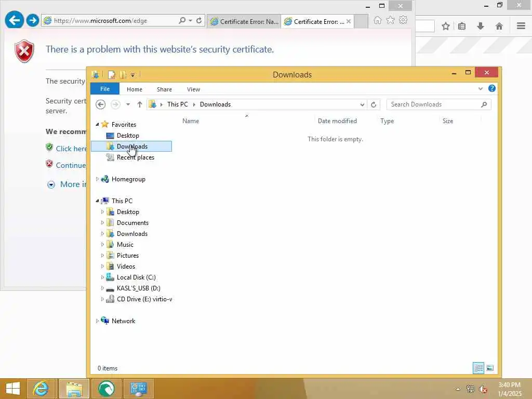Open downloads arrow in background browser
Image resolution: width=532 pixels, height=399 pixels.
tap(481, 26)
